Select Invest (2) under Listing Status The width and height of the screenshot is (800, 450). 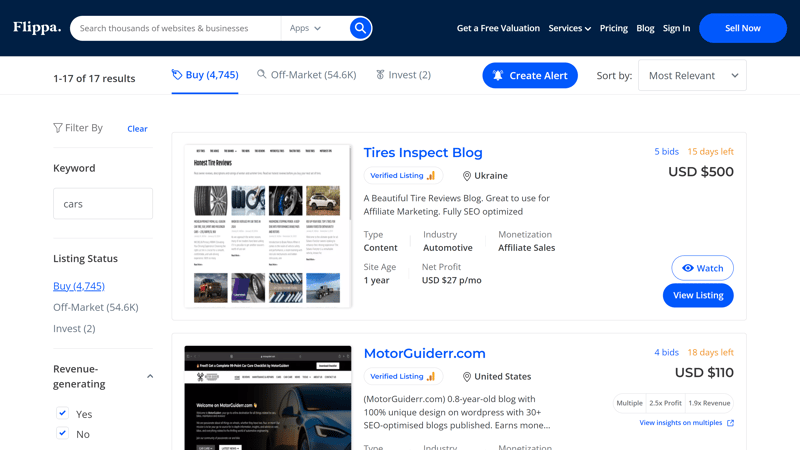pos(74,329)
